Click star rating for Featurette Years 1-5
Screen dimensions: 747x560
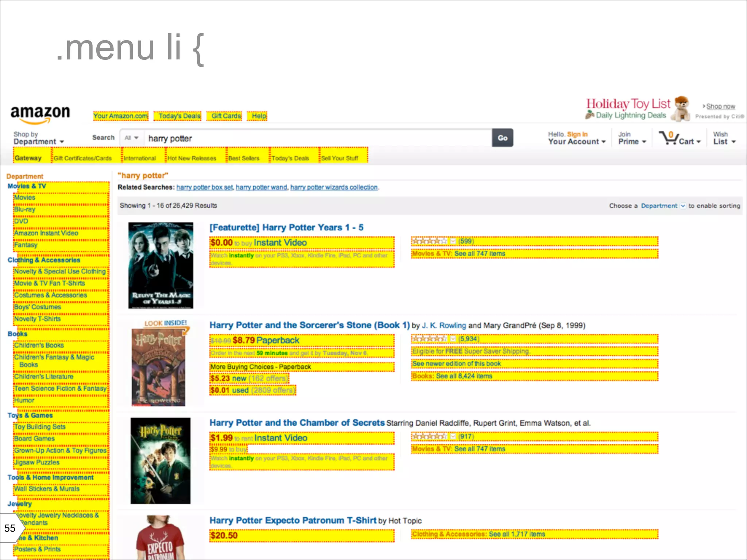pos(429,241)
